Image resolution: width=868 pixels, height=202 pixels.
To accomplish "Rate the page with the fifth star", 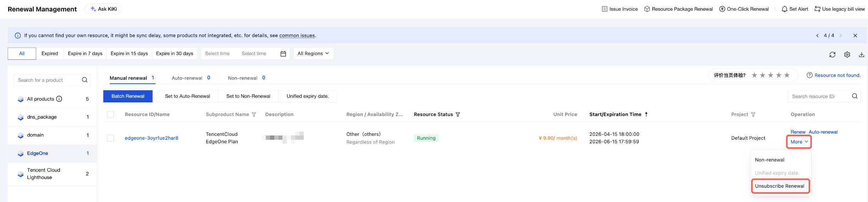I will (x=787, y=75).
